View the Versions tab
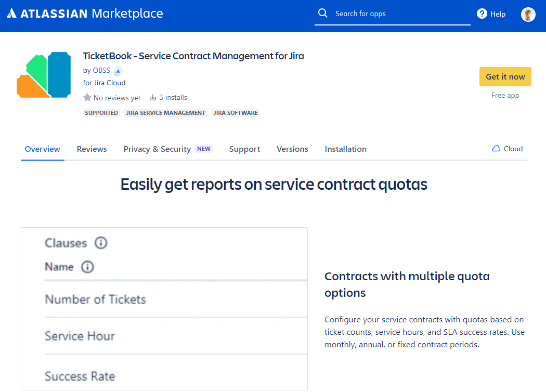This screenshot has height=392, width=546. (x=292, y=149)
